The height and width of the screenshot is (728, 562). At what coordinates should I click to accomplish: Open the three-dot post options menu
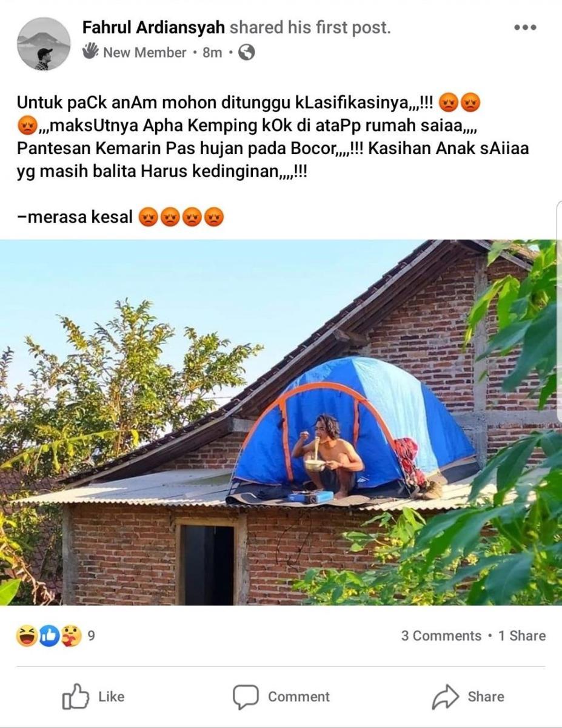[x=524, y=27]
